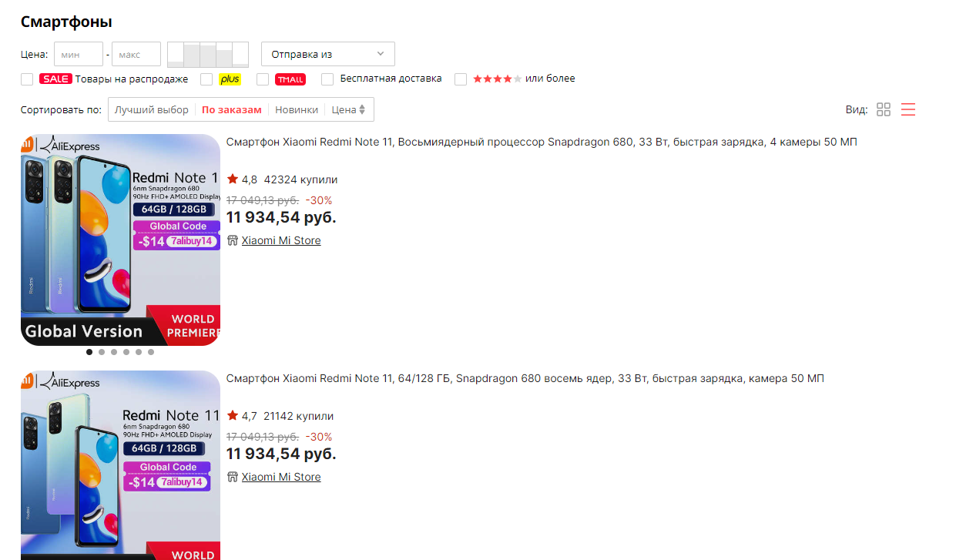Viewport: 956px width, 560px height.
Task: Click the 42324 купили text
Action: pos(300,179)
